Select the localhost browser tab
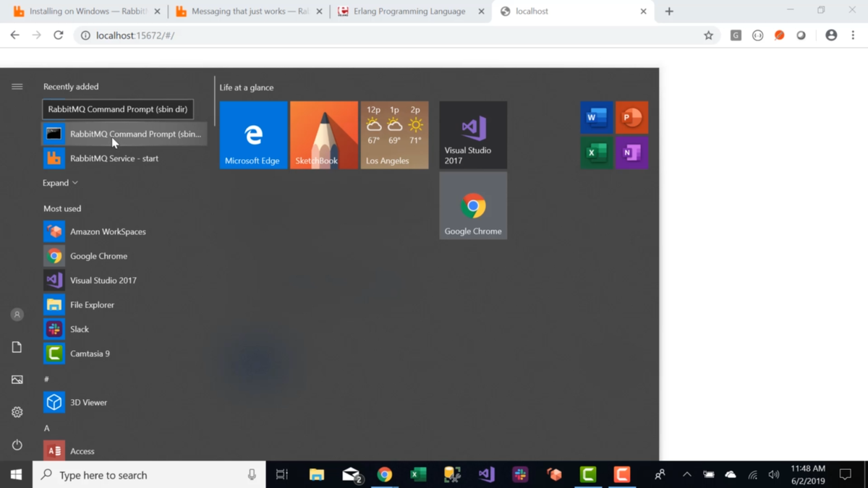Viewport: 868px width, 488px height. 573,12
